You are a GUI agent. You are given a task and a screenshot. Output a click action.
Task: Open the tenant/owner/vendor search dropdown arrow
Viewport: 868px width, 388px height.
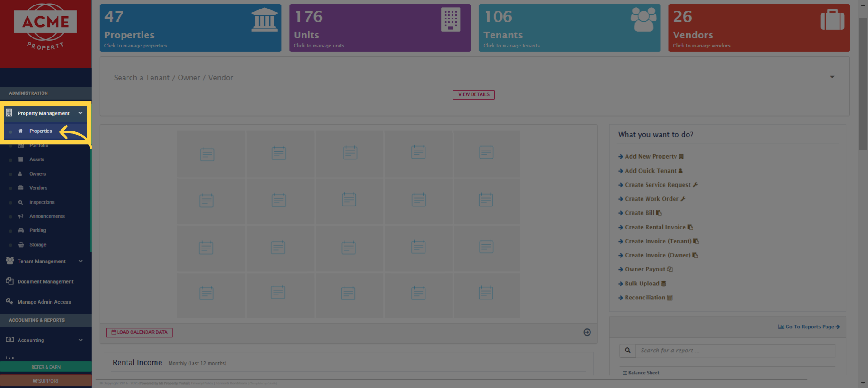tap(832, 77)
